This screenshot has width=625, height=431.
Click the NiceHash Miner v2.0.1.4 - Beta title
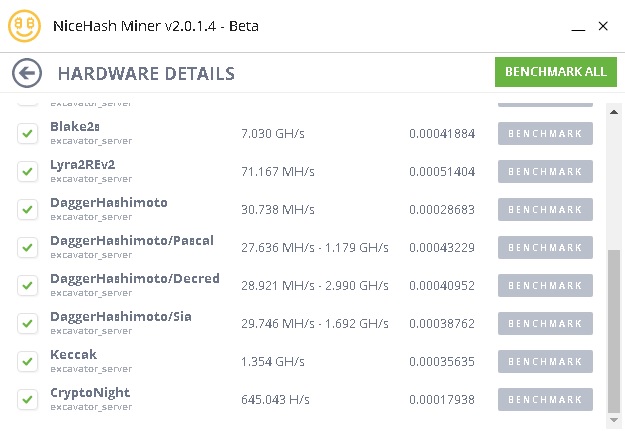tap(156, 26)
